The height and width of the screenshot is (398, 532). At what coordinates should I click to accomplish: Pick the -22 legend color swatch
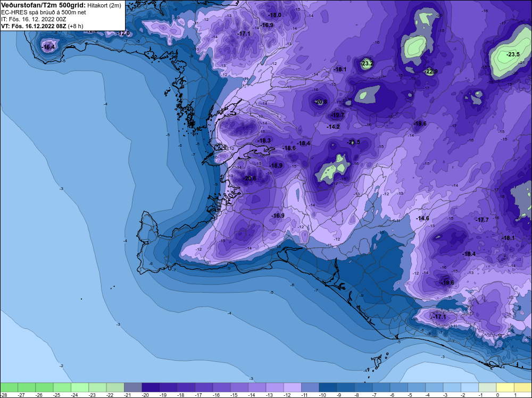click(x=115, y=387)
